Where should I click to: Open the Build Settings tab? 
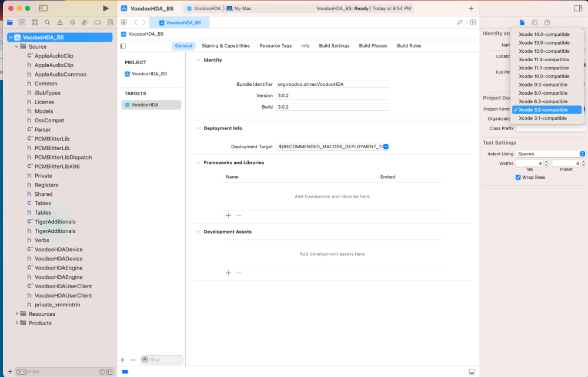pos(334,46)
